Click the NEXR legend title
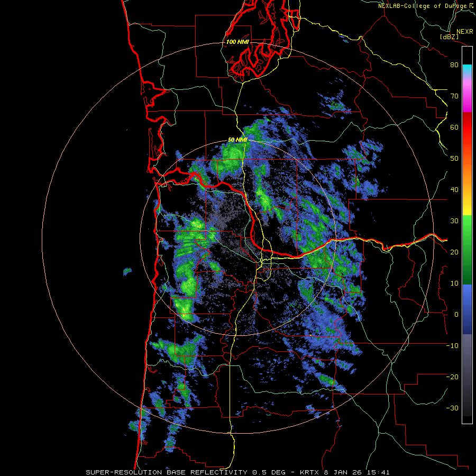The height and width of the screenshot is (476, 476). [x=465, y=32]
